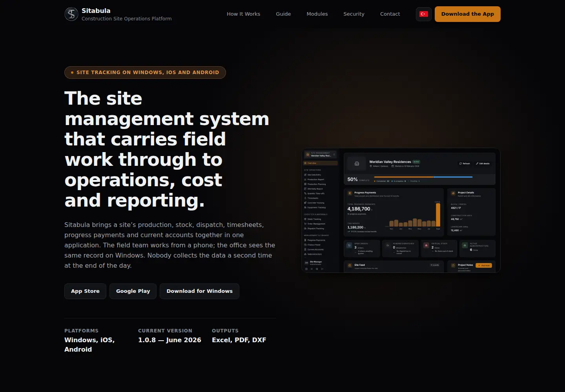The width and height of the screenshot is (565, 392).
Task: Select Security in the navigation bar
Action: pyautogui.click(x=354, y=14)
